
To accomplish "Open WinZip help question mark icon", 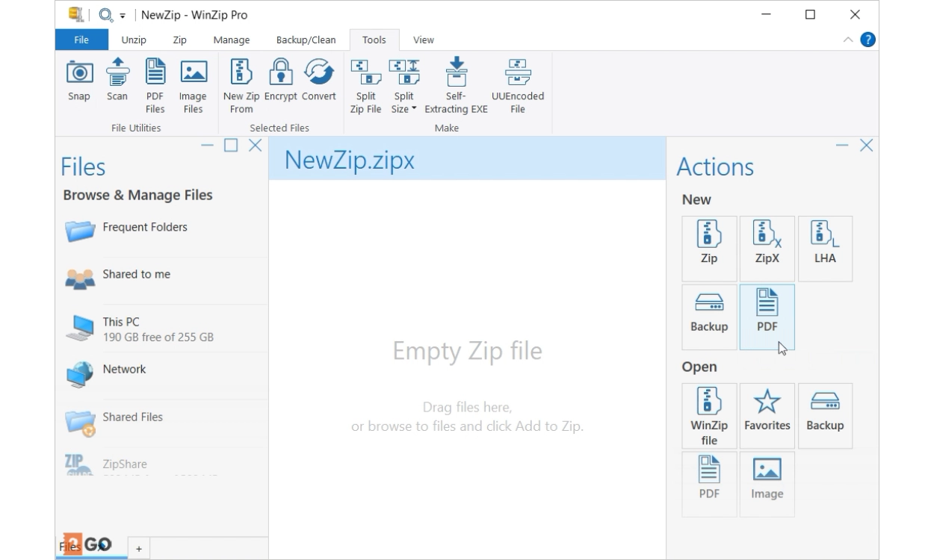I will click(x=867, y=40).
